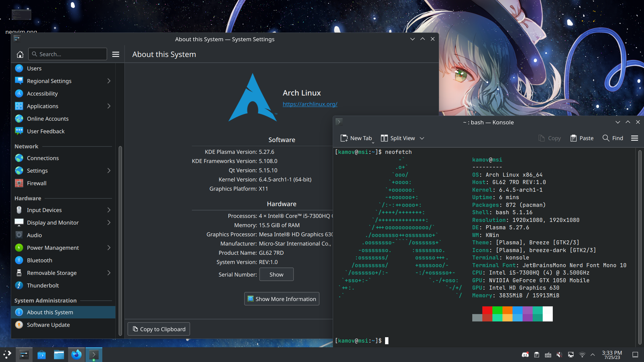Click the Konsole taskbar icon
Image resolution: width=644 pixels, height=362 pixels.
pyautogui.click(x=94, y=355)
